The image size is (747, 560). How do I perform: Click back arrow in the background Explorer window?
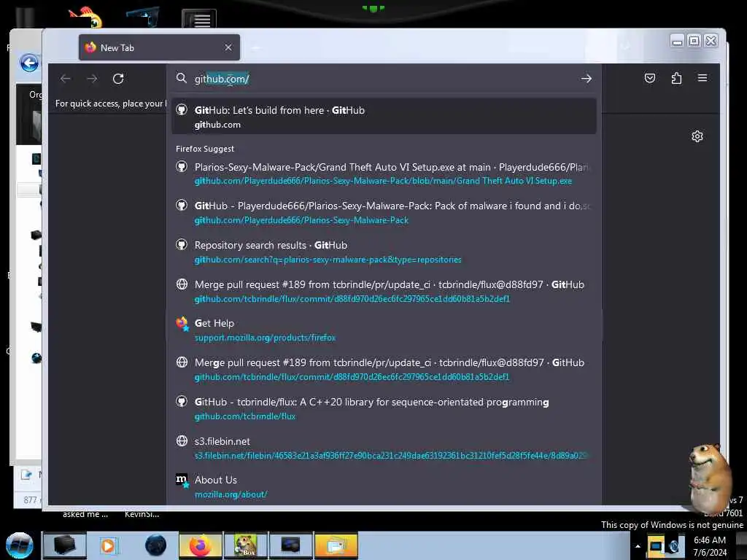click(x=29, y=63)
